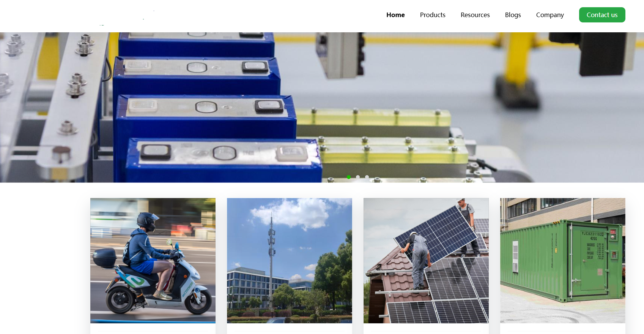Click the container door with YJCU markings
Image resolution: width=644 pixels, height=334 pixels.
click(593, 258)
